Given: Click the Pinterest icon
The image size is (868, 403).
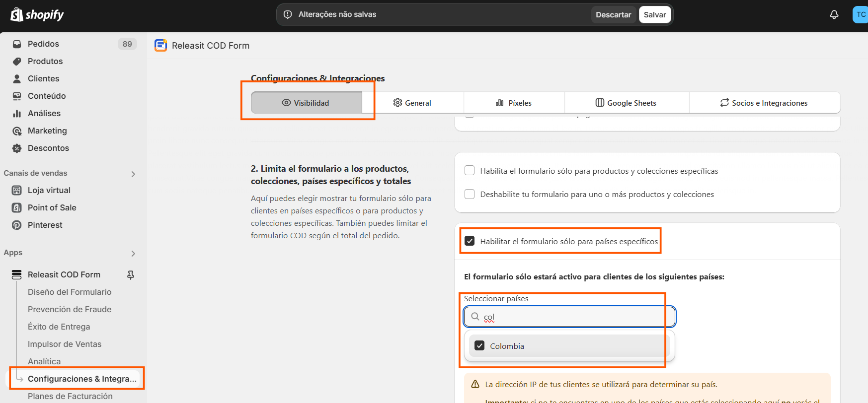Looking at the screenshot, I should pos(17,225).
